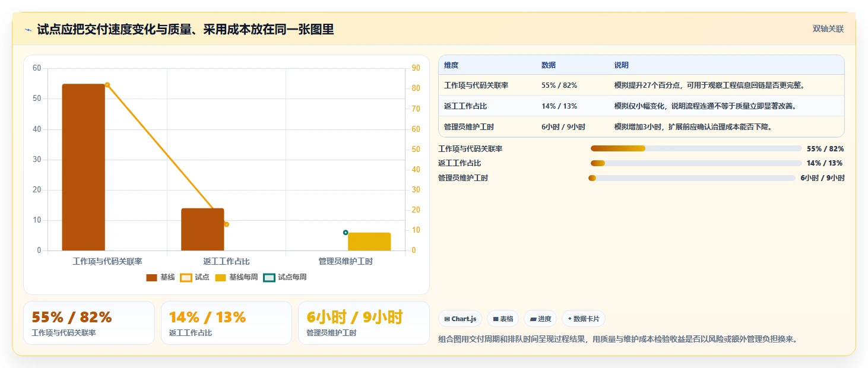868x368 pixels.
Task: Click the 55% / 82% data card
Action: point(89,323)
